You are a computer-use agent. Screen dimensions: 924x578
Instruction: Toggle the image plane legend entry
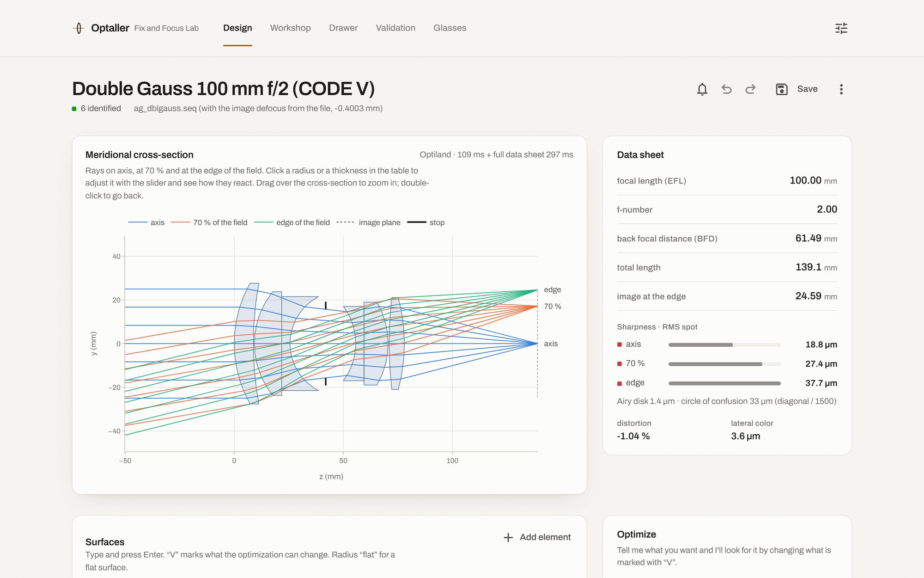pyautogui.click(x=369, y=222)
